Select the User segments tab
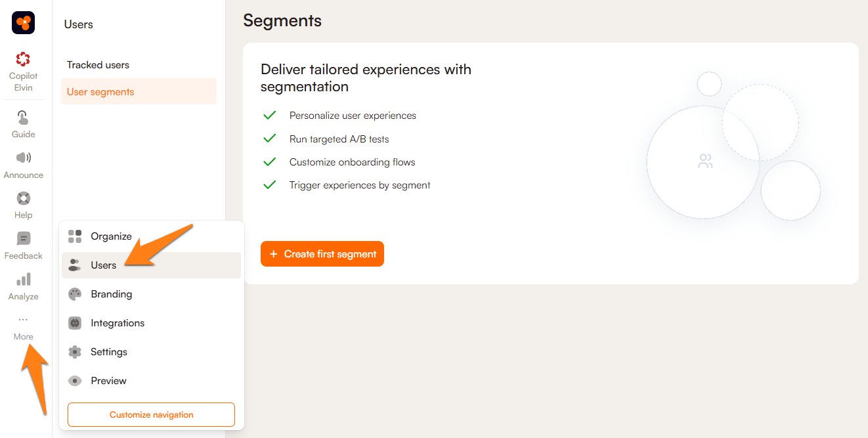 click(100, 92)
